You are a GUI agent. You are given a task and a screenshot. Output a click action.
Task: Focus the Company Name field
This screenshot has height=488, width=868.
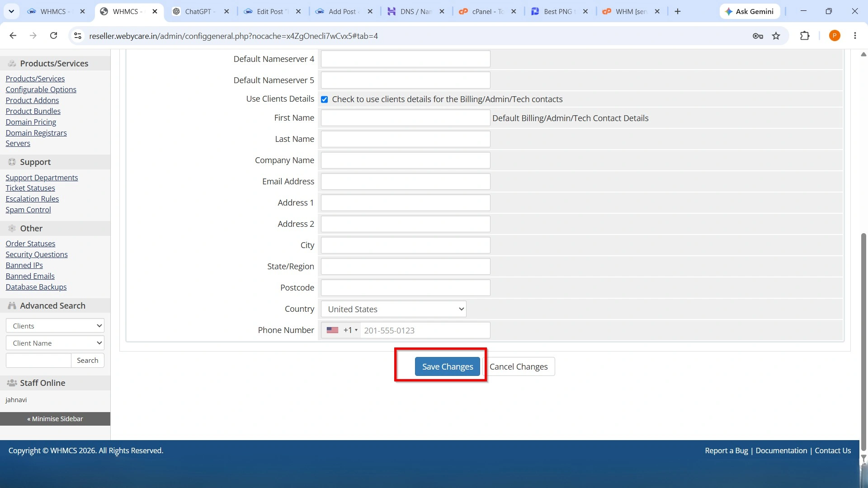coord(406,160)
